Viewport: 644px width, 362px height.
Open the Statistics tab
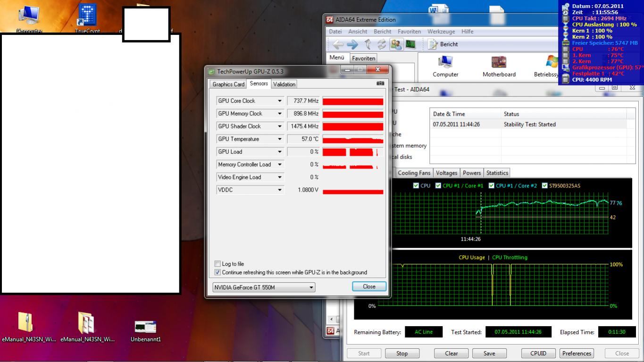(497, 173)
